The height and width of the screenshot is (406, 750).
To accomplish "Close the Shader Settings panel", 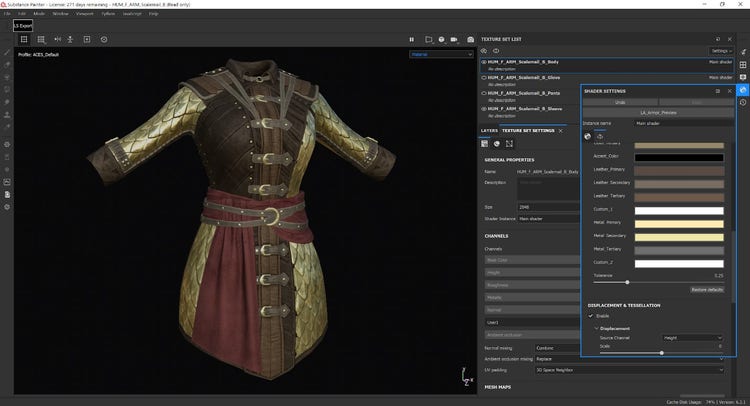I will point(729,90).
